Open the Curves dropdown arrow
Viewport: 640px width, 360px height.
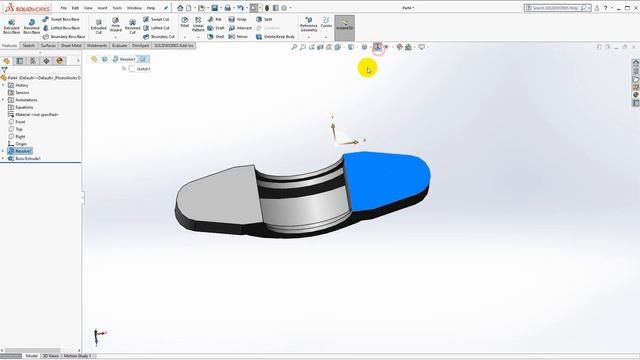pyautogui.click(x=326, y=37)
